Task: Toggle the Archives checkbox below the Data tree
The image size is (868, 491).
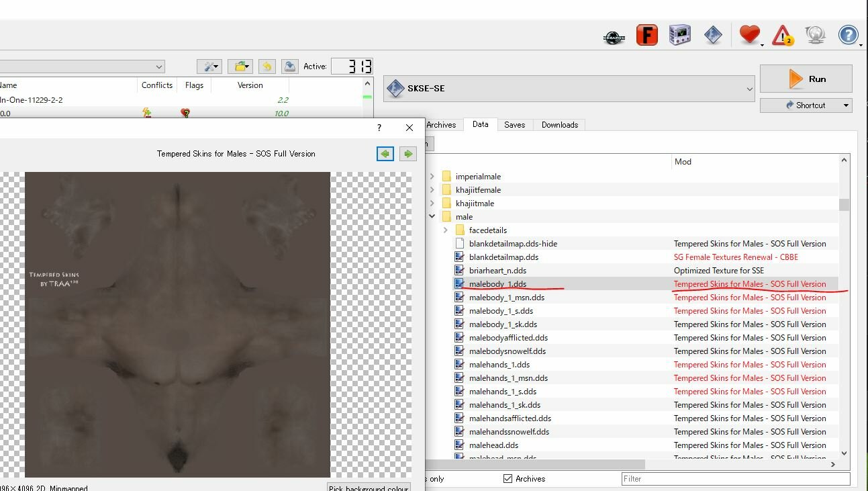Action: pyautogui.click(x=508, y=478)
